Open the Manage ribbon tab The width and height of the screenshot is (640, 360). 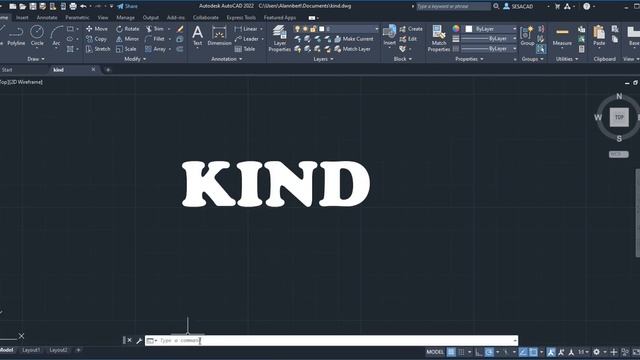click(125, 18)
